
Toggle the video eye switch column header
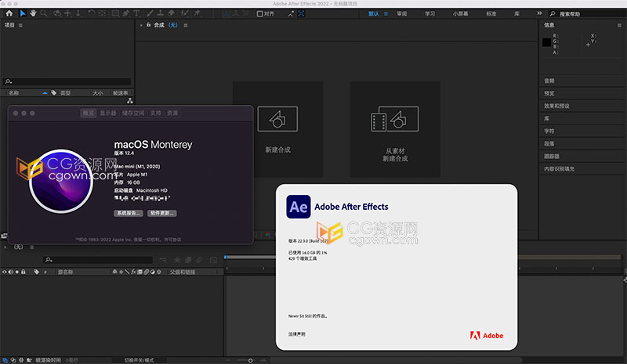pyautogui.click(x=5, y=272)
